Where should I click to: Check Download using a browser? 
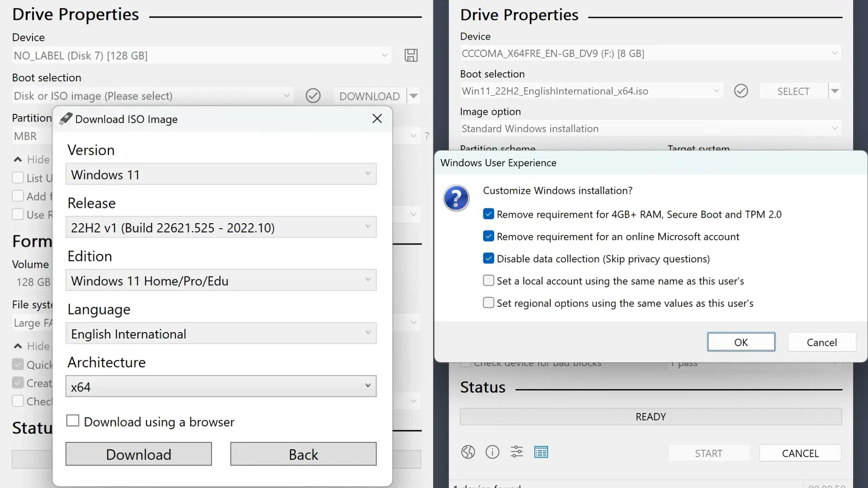(x=73, y=420)
